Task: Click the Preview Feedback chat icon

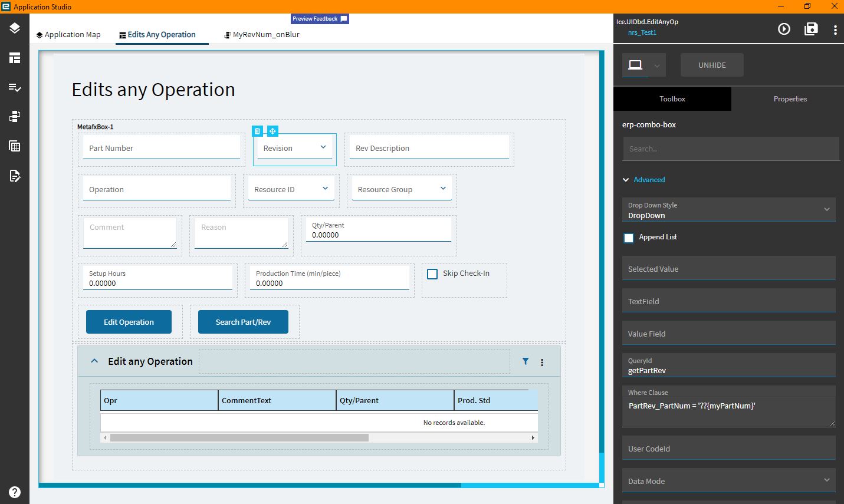Action: (344, 19)
